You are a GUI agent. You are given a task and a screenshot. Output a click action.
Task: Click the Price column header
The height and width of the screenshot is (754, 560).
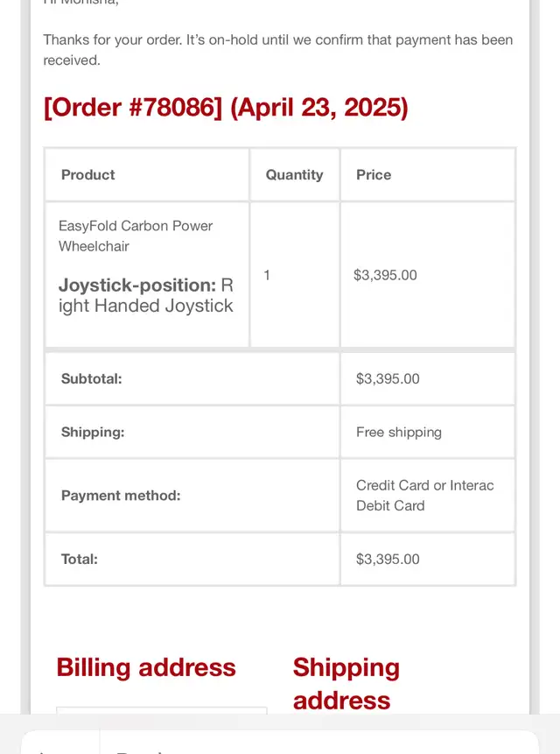(x=374, y=174)
